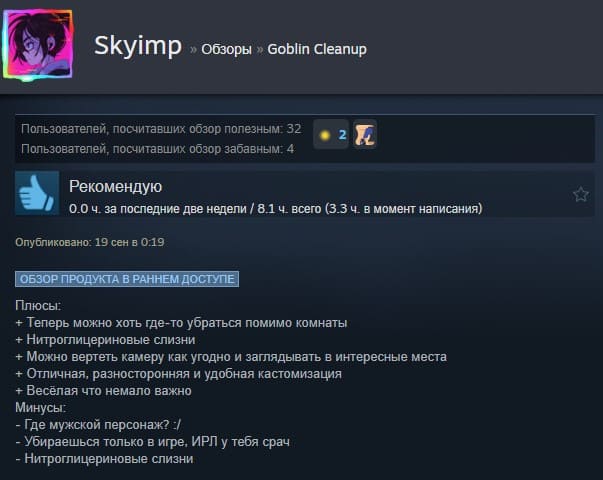Click the Минусы: heading in the review
603x480 pixels.
[x=40, y=407]
